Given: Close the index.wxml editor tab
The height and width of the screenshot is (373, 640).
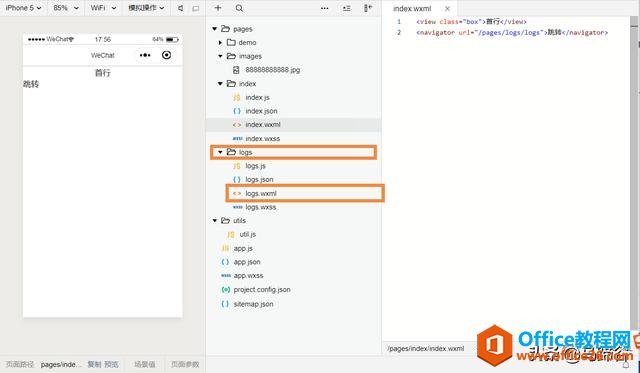Looking at the screenshot, I should (x=447, y=9).
